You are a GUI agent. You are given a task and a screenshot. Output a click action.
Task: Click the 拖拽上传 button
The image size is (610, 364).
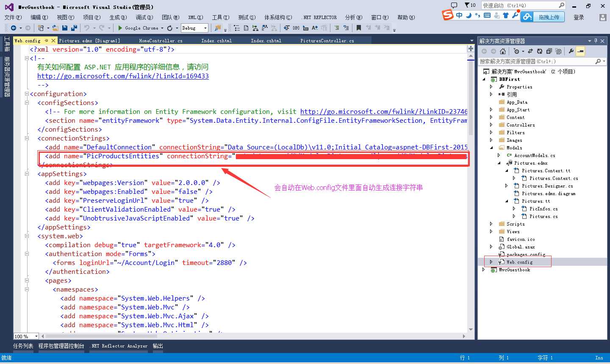[549, 17]
